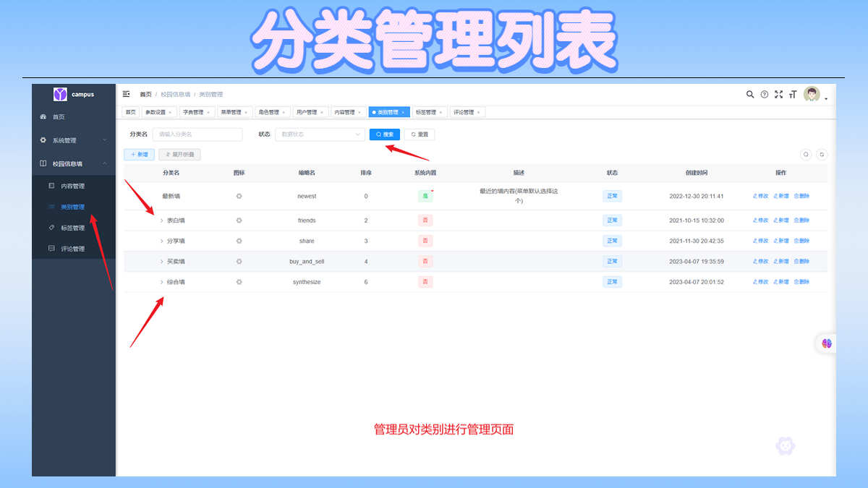Click the green 是 tag in the newest row

(425, 196)
